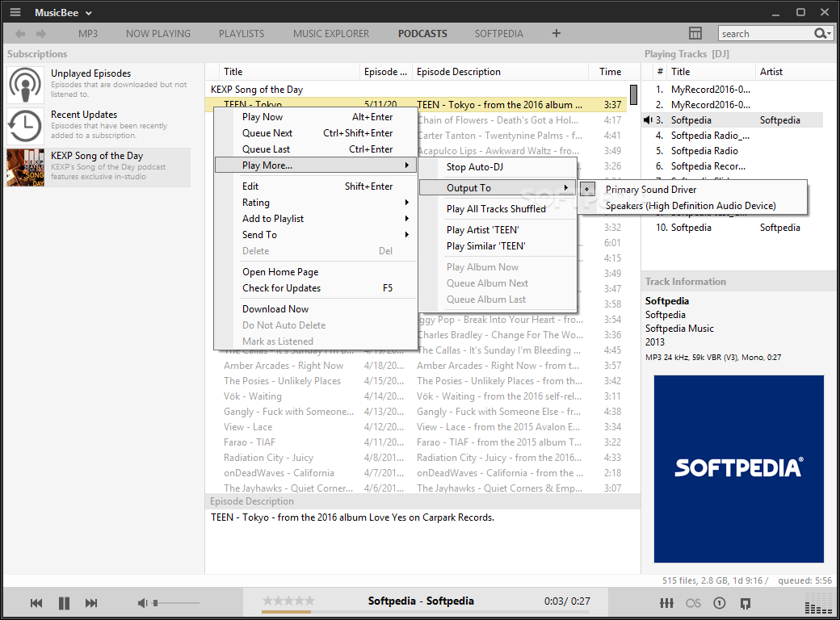
Task: Click the episode list vertical scrollbar
Action: (x=633, y=94)
